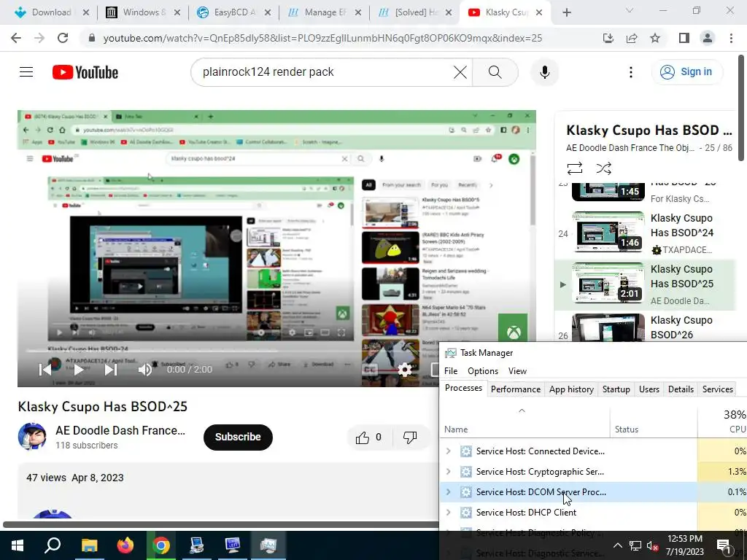747x560 pixels.
Task: Start voice search with the microphone
Action: [544, 72]
